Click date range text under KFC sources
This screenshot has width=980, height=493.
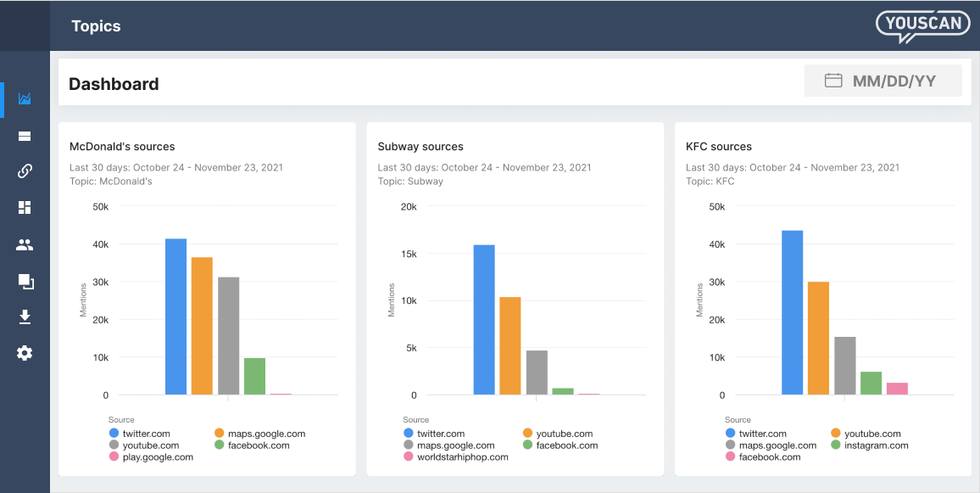(793, 168)
